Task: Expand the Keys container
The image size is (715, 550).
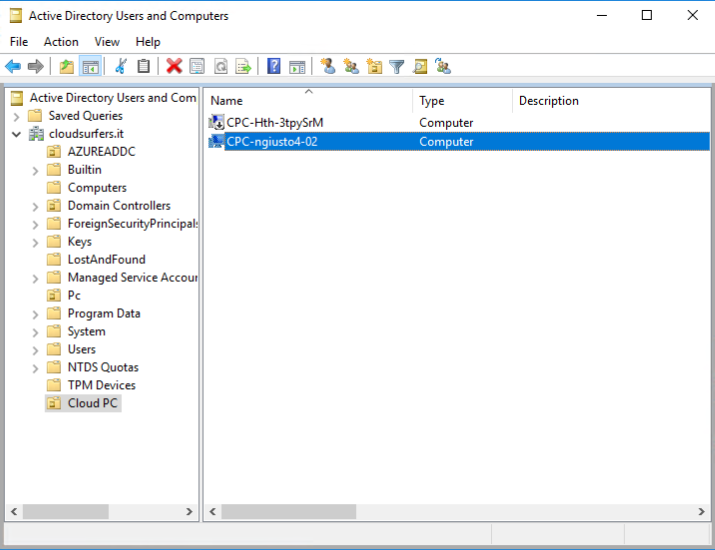Action: [35, 243]
